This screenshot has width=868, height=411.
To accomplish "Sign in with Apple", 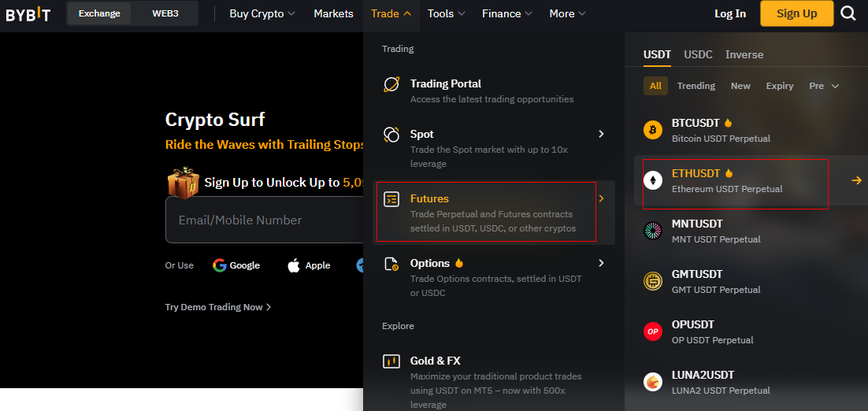I will tap(309, 265).
